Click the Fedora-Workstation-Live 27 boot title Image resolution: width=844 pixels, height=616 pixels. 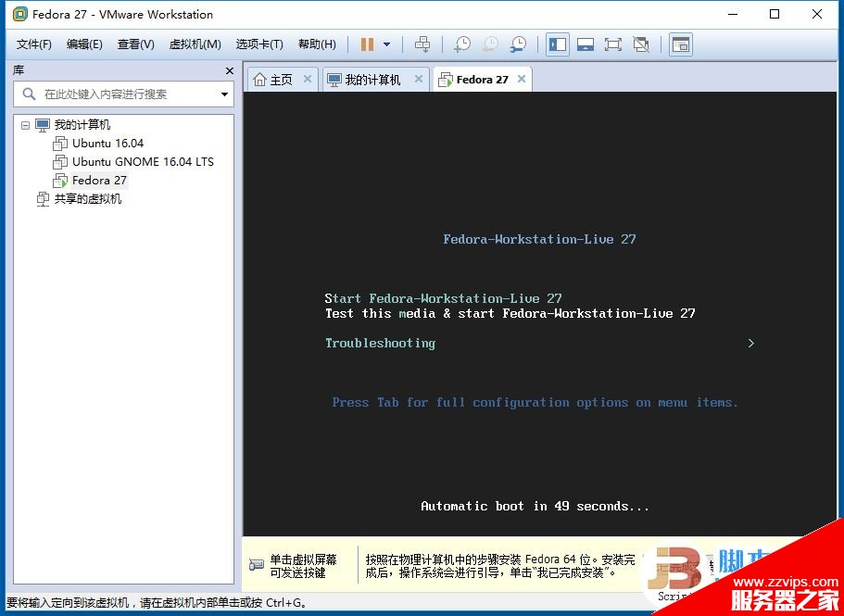pyautogui.click(x=539, y=239)
